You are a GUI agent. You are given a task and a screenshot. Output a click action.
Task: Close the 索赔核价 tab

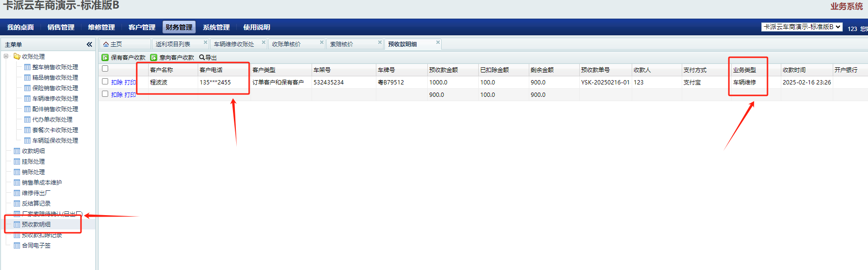tap(380, 42)
